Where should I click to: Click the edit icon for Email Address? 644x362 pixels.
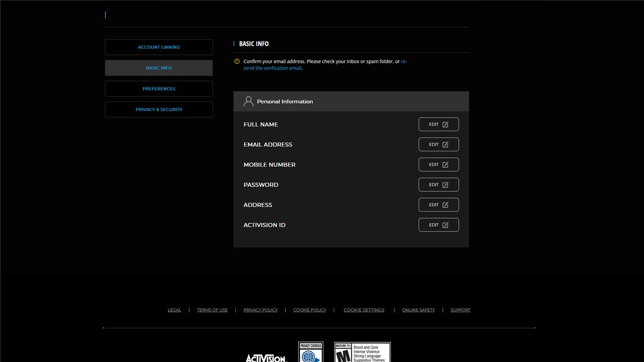[445, 145]
